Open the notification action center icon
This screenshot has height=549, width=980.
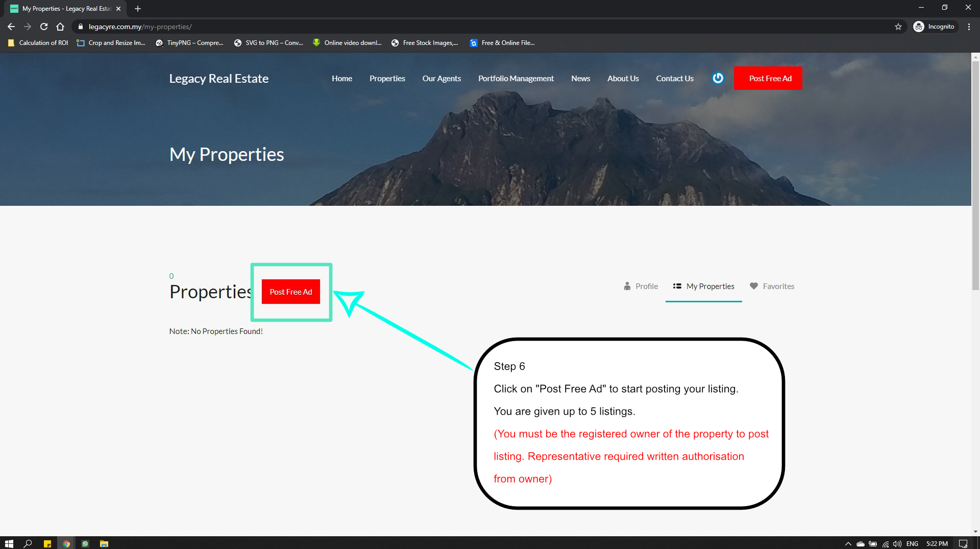pos(963,544)
